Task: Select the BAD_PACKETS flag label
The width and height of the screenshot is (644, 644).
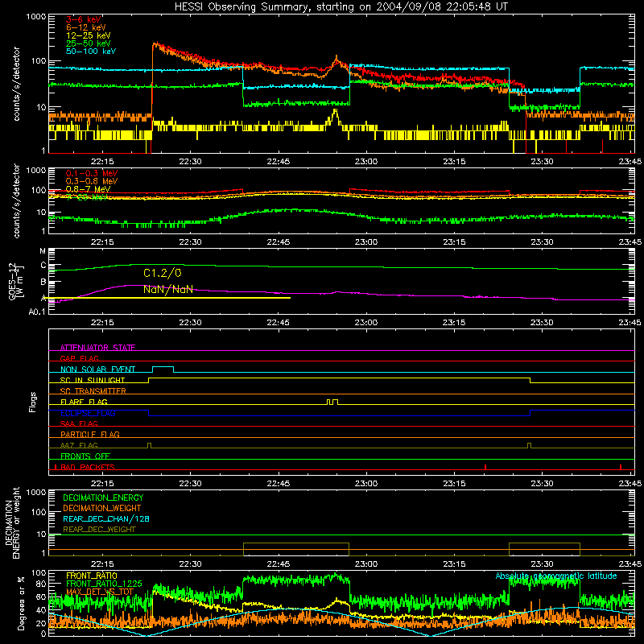Action: (88, 467)
